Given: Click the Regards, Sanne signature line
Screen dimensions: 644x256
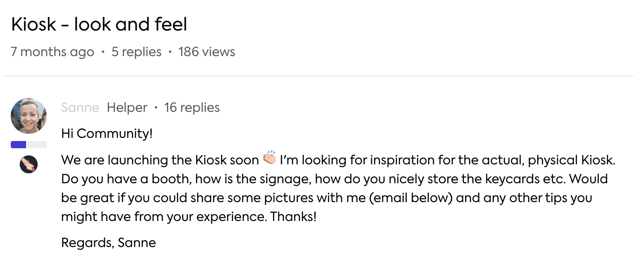Looking at the screenshot, I should pyautogui.click(x=109, y=243).
